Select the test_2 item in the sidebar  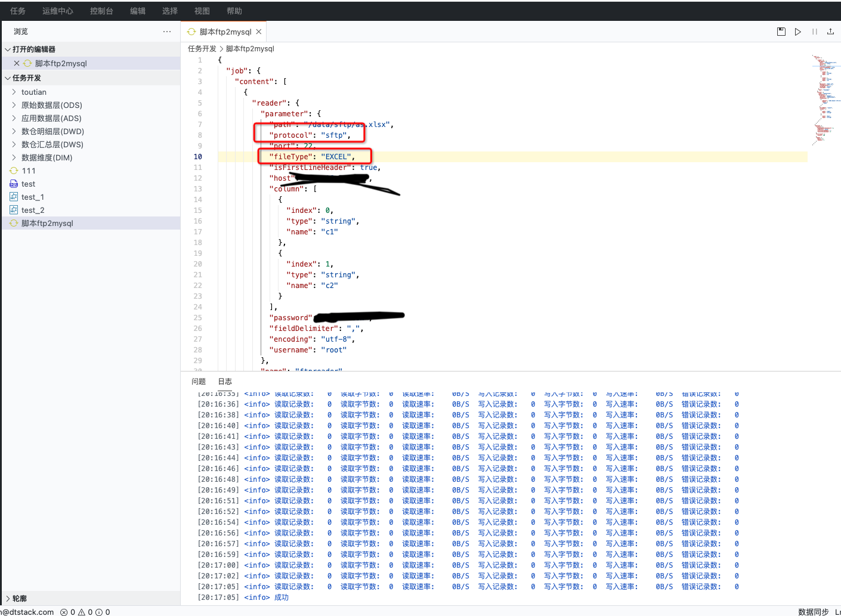tap(33, 210)
